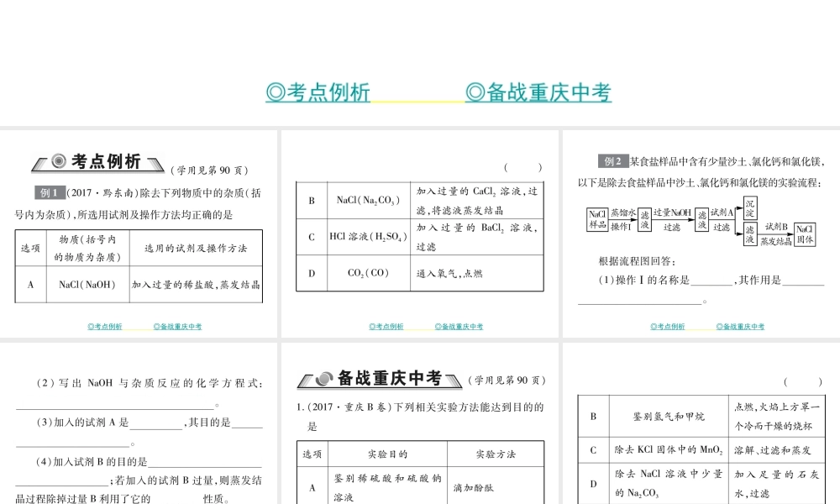Select the 'NaCl固体' box in flowchart
This screenshot has width=840, height=504.
tap(805, 234)
